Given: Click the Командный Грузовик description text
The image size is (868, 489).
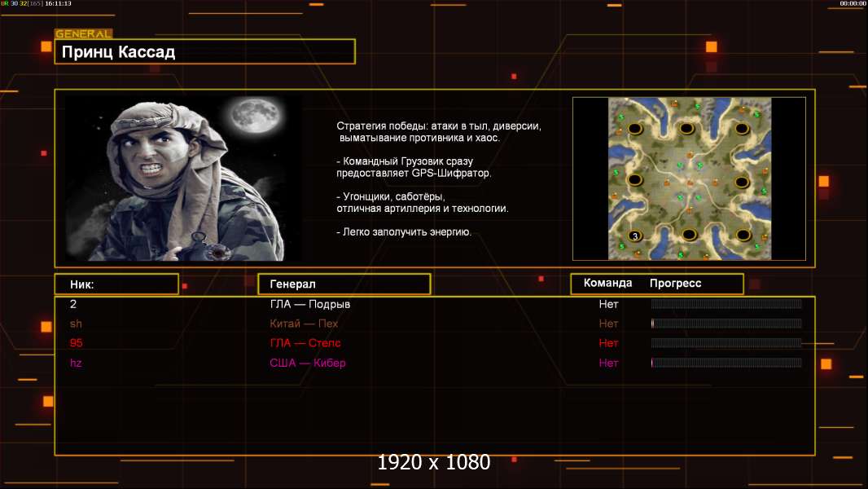Looking at the screenshot, I should tap(414, 167).
